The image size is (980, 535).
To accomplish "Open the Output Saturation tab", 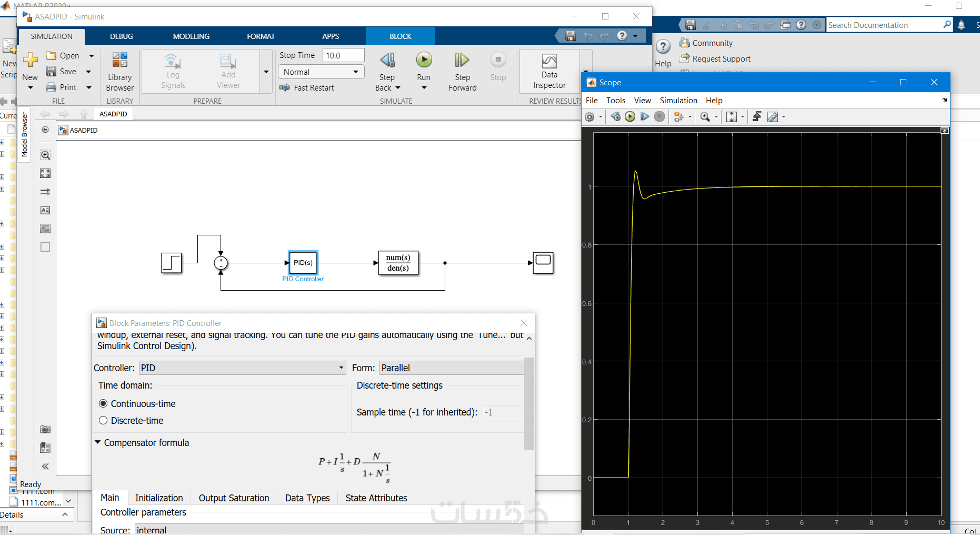I will tap(234, 498).
